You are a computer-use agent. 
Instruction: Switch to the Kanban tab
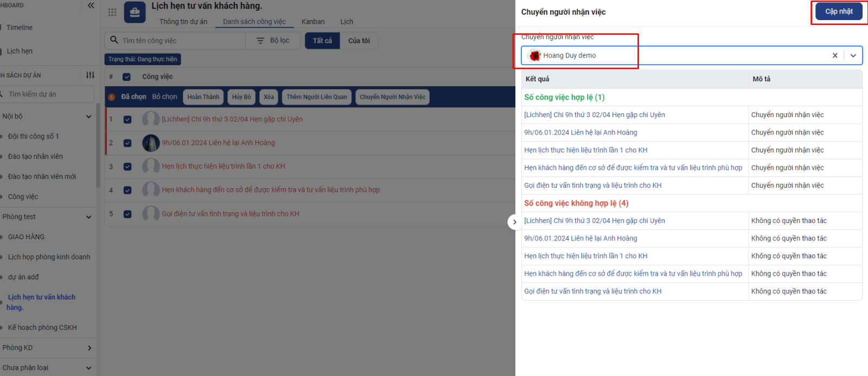click(x=313, y=22)
